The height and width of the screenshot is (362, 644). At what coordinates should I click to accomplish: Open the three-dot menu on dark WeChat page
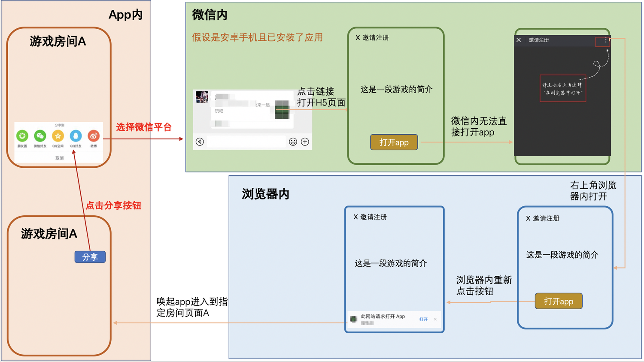[606, 40]
